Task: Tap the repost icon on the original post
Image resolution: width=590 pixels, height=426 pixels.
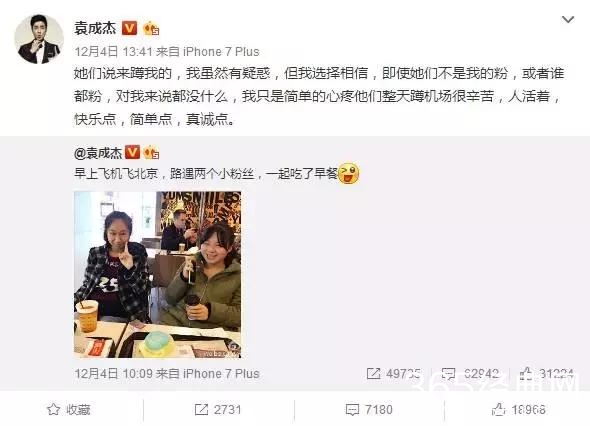Action: pos(373,373)
